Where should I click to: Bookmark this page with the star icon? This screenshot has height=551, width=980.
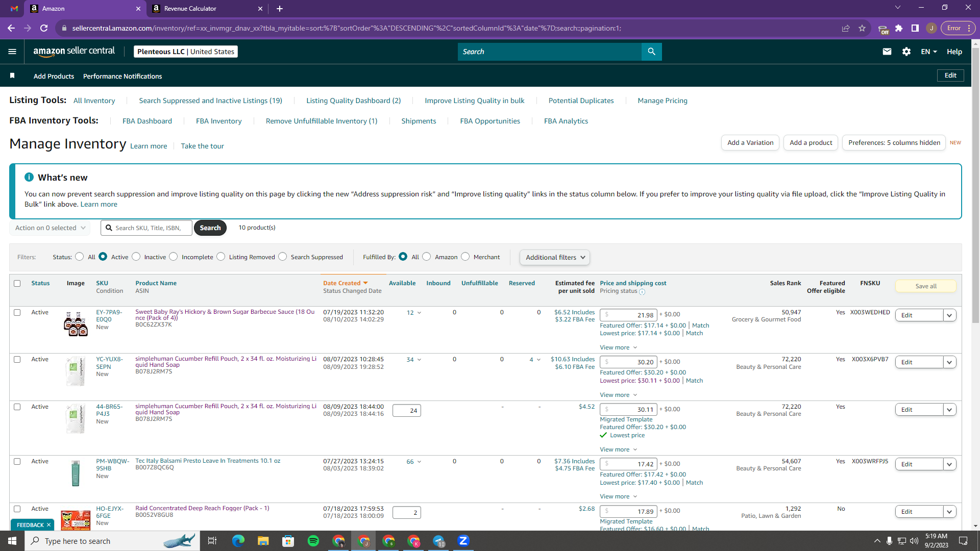pos(862,28)
